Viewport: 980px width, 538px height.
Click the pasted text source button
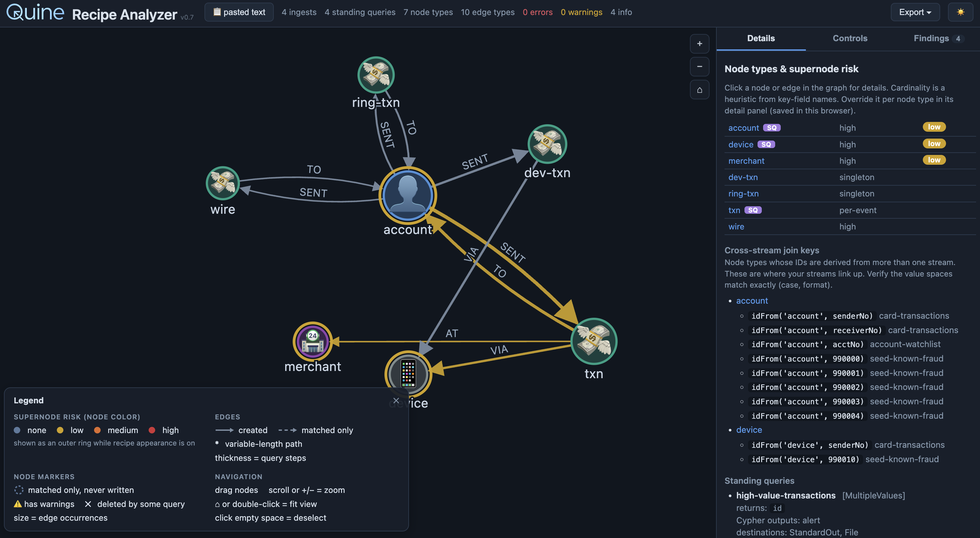[239, 12]
